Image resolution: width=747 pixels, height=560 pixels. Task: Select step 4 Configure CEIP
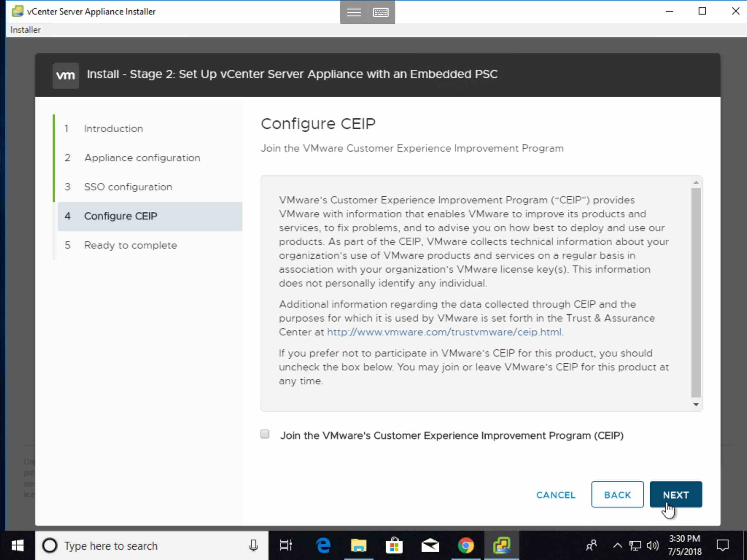150,216
